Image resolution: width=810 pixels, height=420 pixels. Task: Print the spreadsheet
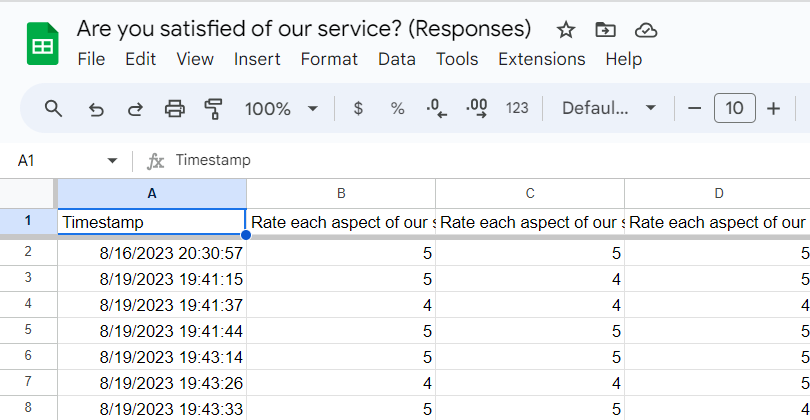[175, 108]
